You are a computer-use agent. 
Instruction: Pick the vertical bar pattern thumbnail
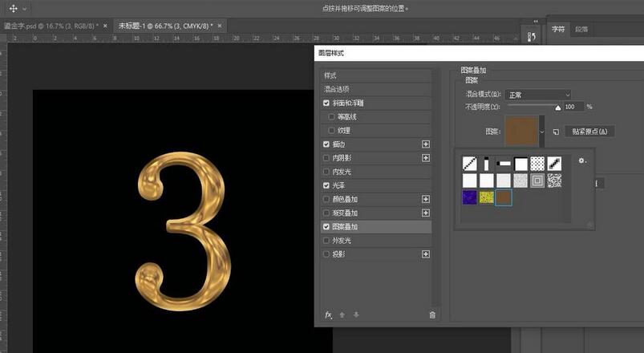click(x=487, y=164)
